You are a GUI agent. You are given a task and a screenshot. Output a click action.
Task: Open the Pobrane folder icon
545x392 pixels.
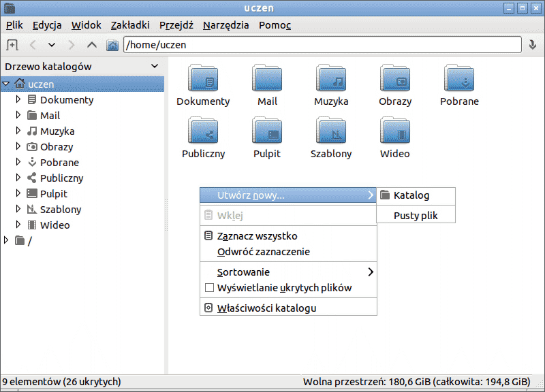(x=459, y=79)
